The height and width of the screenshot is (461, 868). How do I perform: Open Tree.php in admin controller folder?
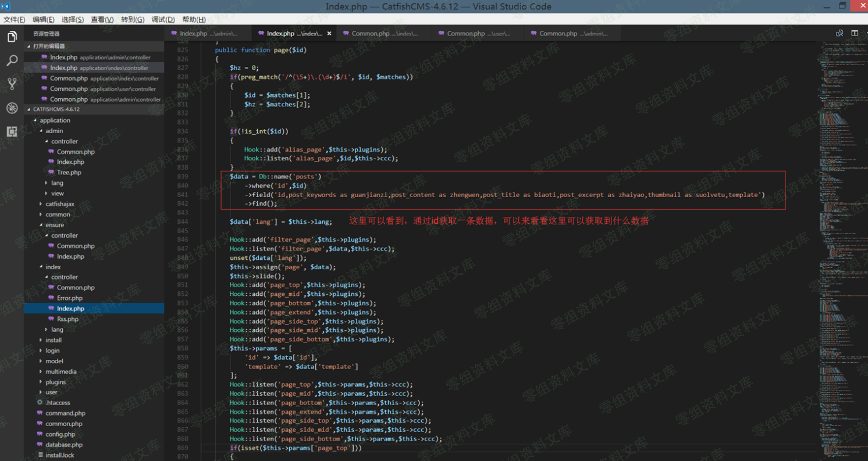click(x=69, y=173)
